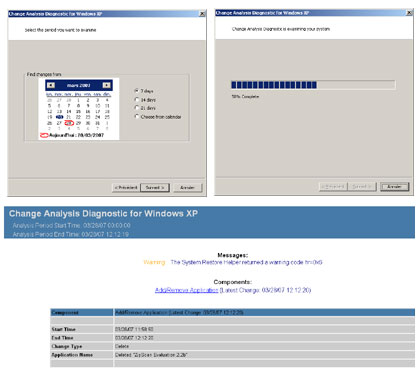The image size is (420, 374).
Task: Pick day 10 in the calendar
Action: 97,106
